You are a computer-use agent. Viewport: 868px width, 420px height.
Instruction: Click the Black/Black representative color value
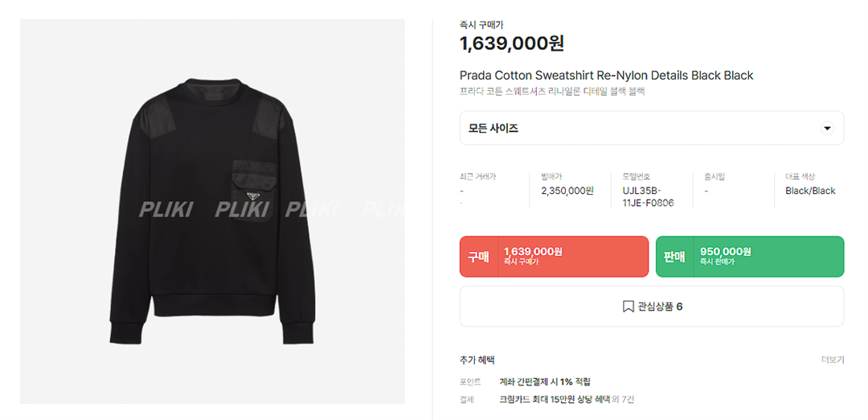(810, 191)
